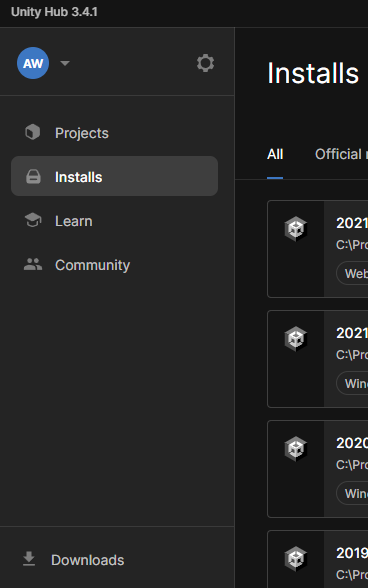Open Preferences via the gear icon
Screen dimensions: 368x588
(206, 63)
